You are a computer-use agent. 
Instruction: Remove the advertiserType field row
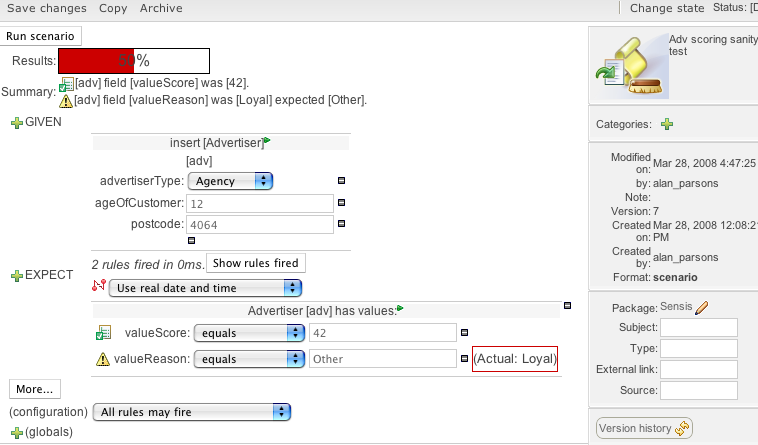(341, 181)
